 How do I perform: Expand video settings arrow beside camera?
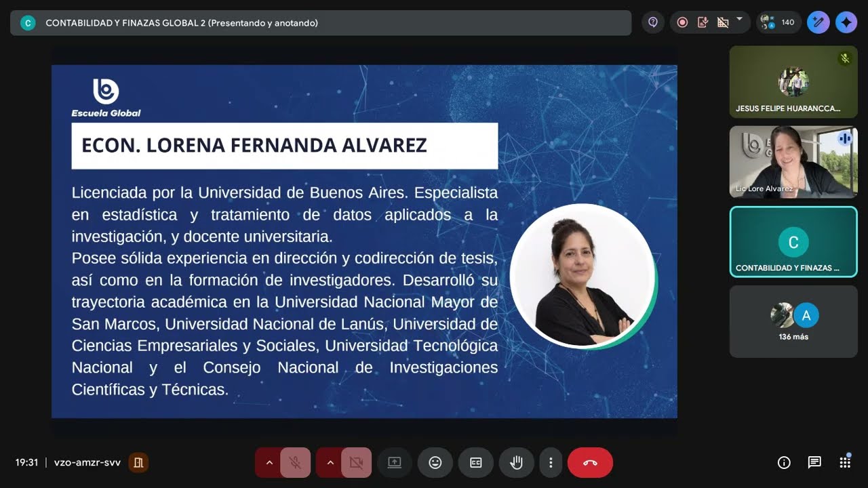[x=330, y=463]
